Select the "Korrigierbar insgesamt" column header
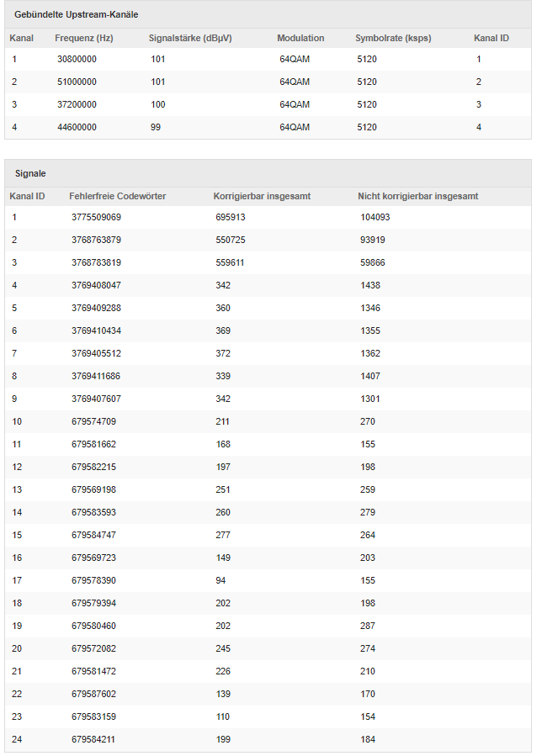 point(262,196)
